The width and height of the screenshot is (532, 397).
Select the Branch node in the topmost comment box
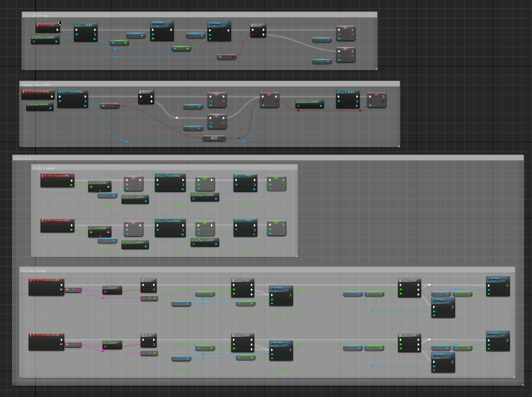pyautogui.click(x=258, y=30)
